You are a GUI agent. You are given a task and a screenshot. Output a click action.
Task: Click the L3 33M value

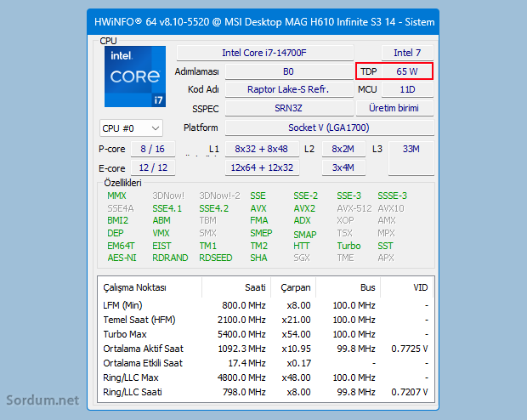pos(411,158)
